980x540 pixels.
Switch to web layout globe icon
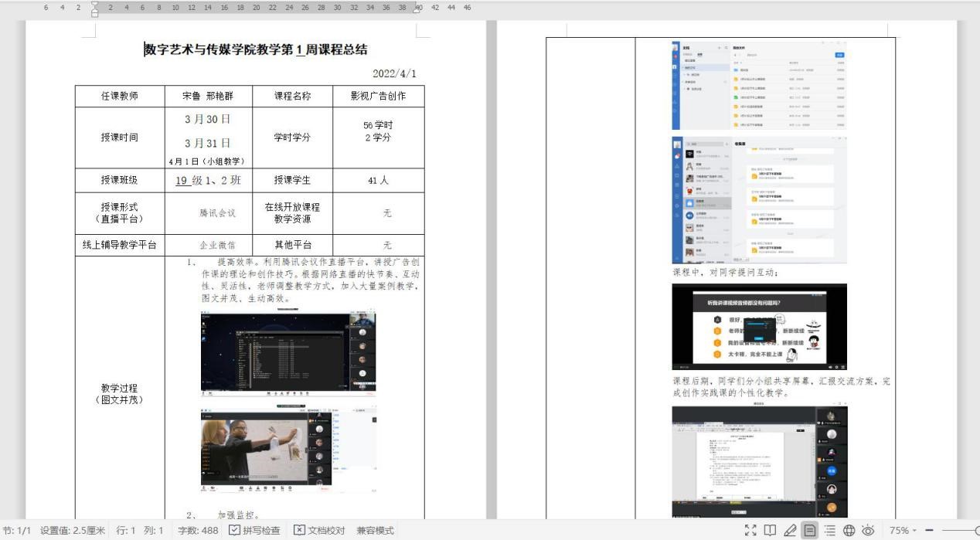pos(849,530)
